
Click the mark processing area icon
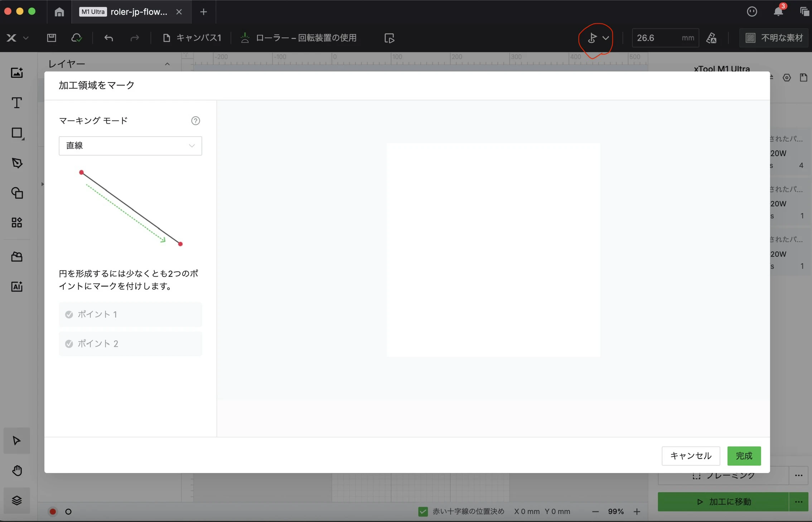click(592, 38)
